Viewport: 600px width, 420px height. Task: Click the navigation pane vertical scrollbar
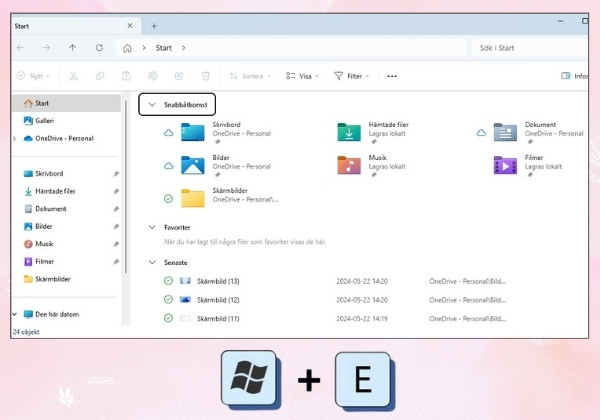pyautogui.click(x=126, y=187)
